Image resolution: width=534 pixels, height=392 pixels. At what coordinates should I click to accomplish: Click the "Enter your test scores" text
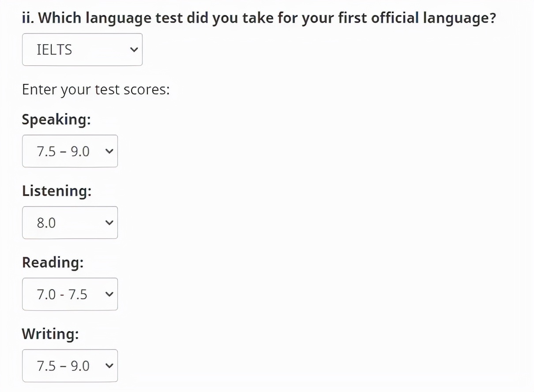pyautogui.click(x=96, y=90)
